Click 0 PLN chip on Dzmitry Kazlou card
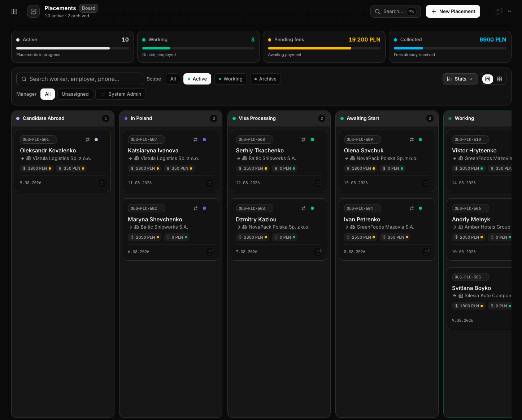The height and width of the screenshot is (420, 522). coord(284,237)
